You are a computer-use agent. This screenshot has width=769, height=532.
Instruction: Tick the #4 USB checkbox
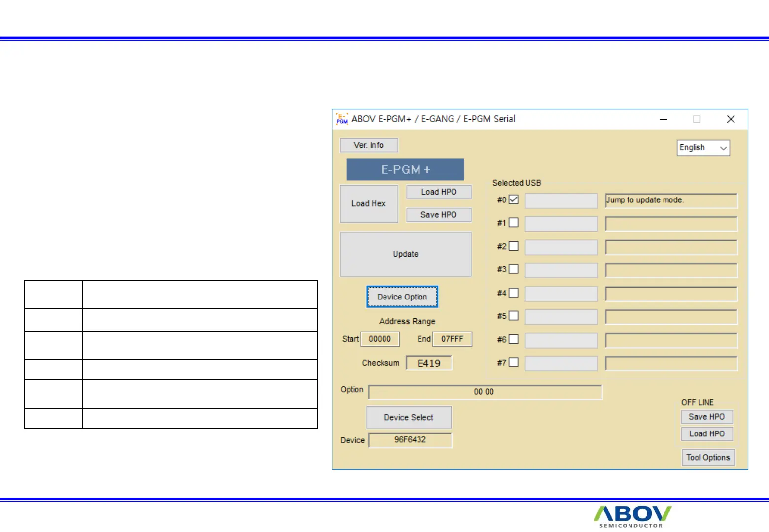pyautogui.click(x=514, y=293)
